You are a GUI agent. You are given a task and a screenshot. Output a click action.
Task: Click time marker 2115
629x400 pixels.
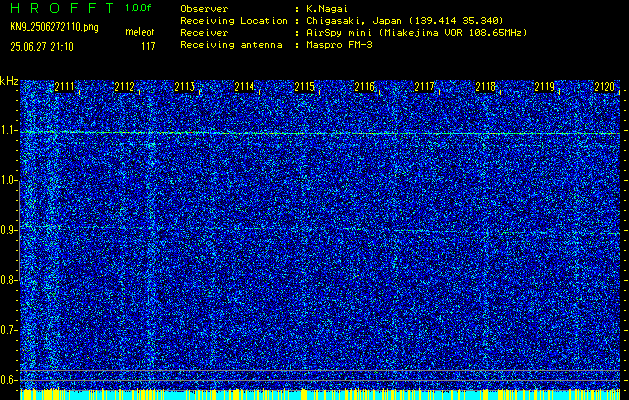(x=304, y=87)
